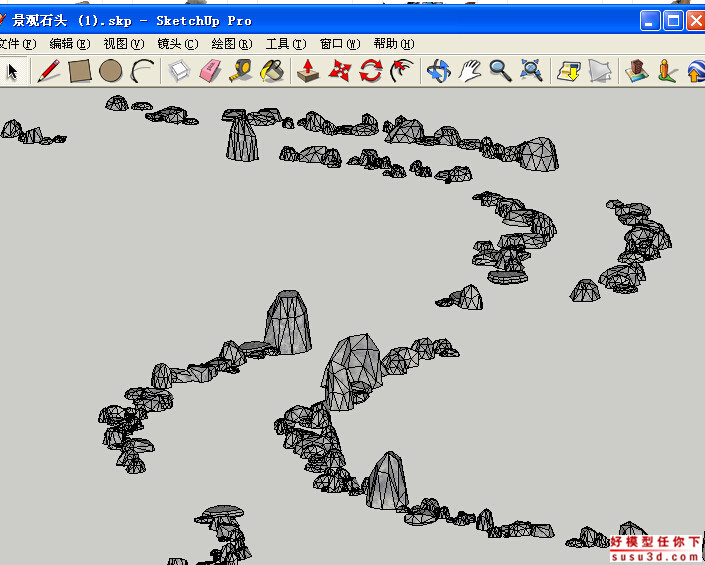Click the orange person position icon

667,71
